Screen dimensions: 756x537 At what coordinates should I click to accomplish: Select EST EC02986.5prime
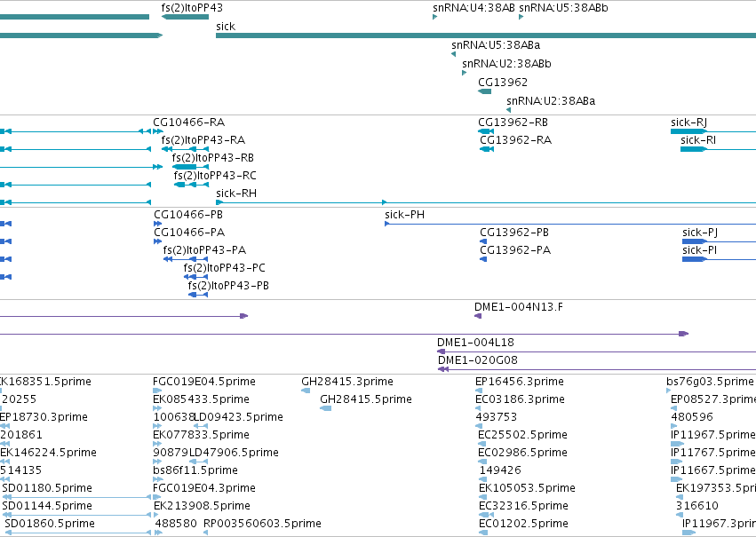point(522,454)
